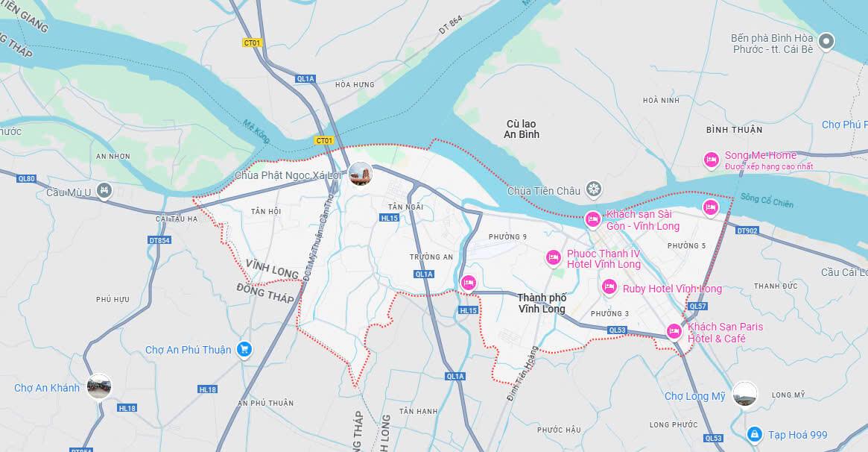Open the Chợ An Phú Thuận shopping cart pin

(x=244, y=350)
